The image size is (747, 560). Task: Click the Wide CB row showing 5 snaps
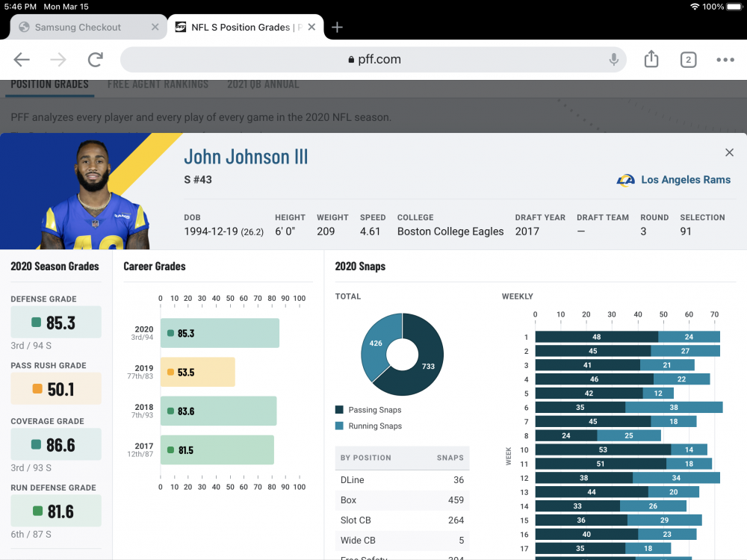tap(402, 541)
